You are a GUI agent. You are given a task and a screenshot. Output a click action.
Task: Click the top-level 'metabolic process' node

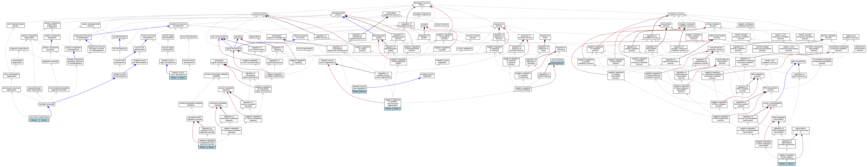coord(676,14)
